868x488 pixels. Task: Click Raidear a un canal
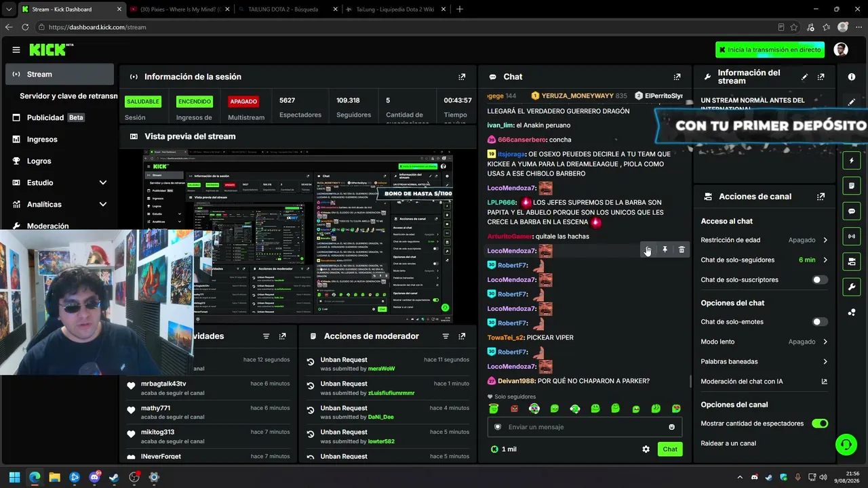coord(728,443)
